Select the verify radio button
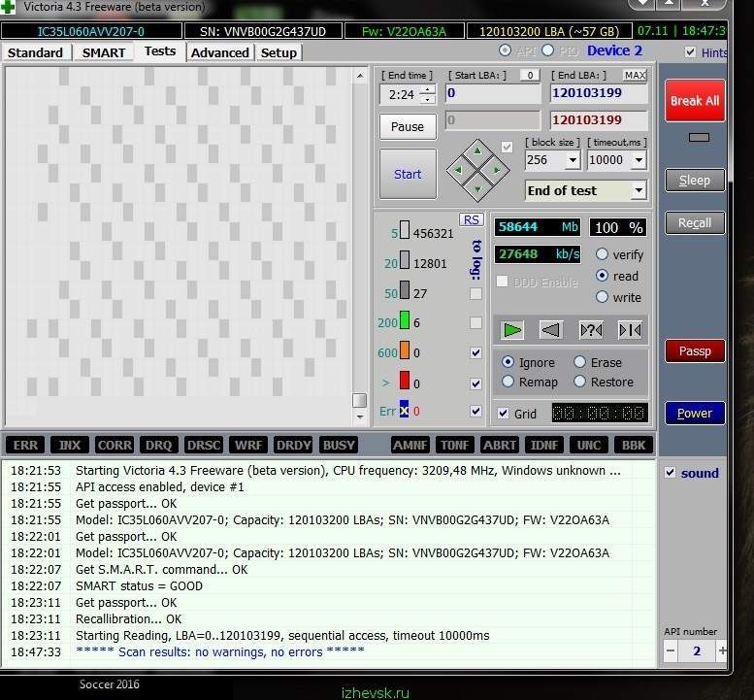The image size is (754, 700). [x=603, y=254]
